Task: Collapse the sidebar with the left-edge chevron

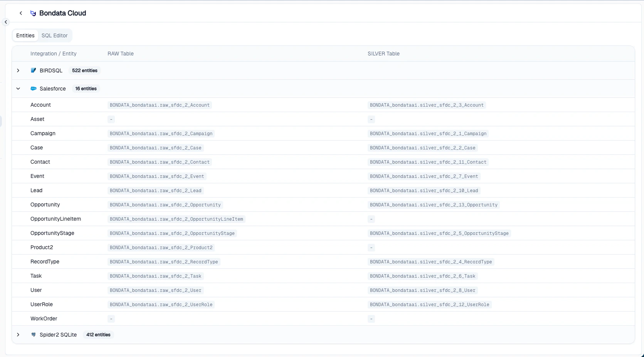Action: (6, 22)
